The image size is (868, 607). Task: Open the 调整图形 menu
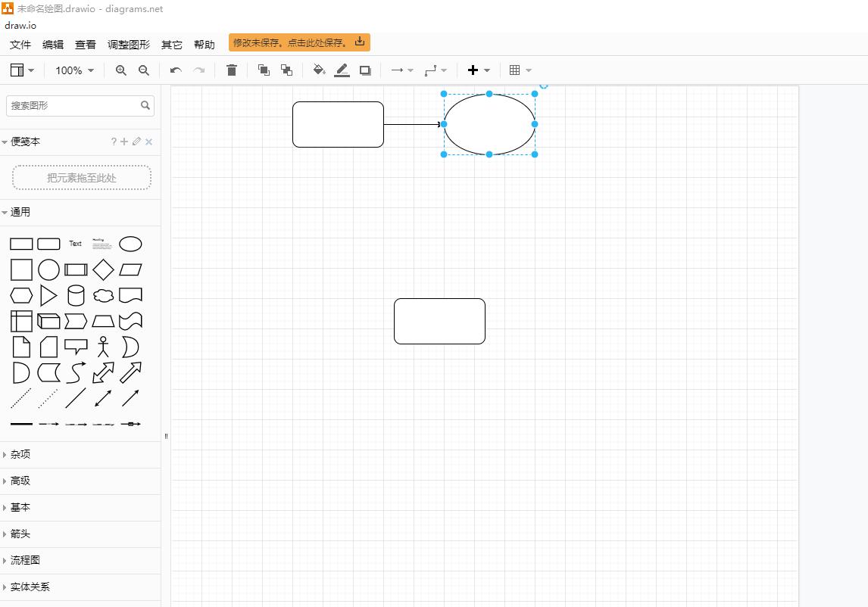click(129, 45)
